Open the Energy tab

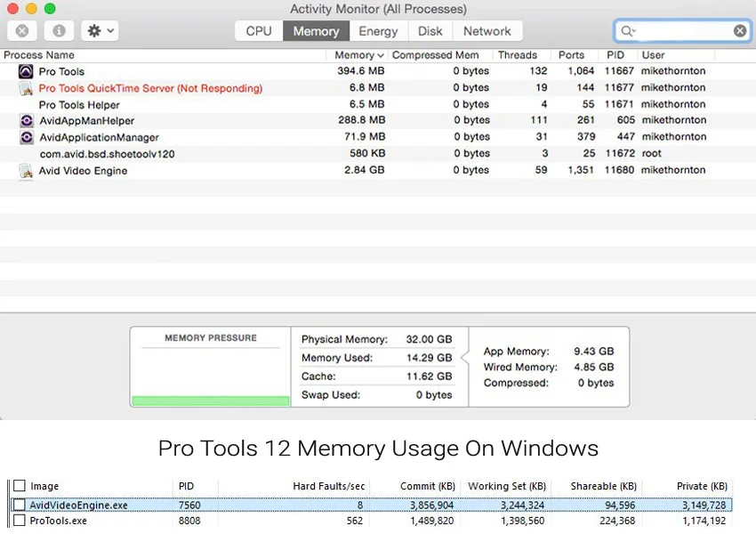(x=379, y=31)
